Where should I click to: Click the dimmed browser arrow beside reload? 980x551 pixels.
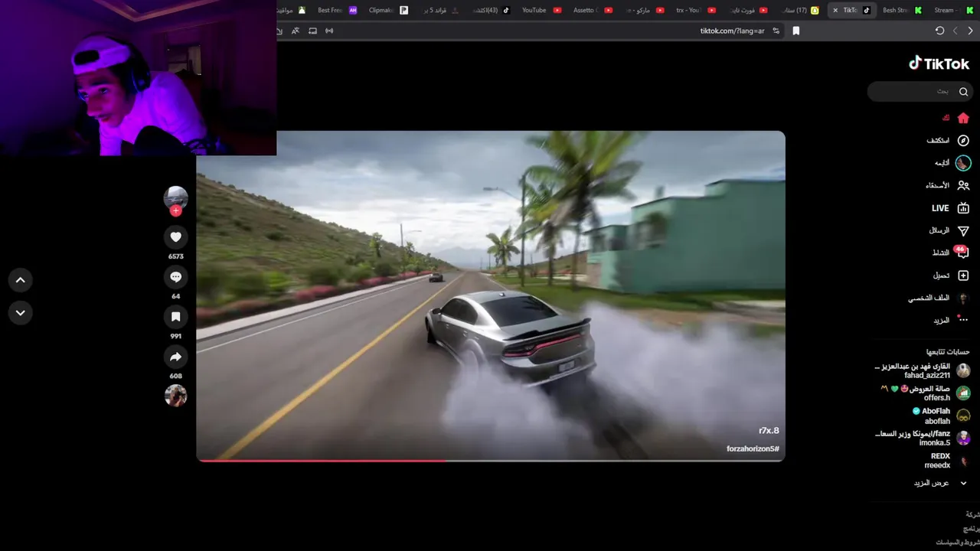tap(955, 31)
